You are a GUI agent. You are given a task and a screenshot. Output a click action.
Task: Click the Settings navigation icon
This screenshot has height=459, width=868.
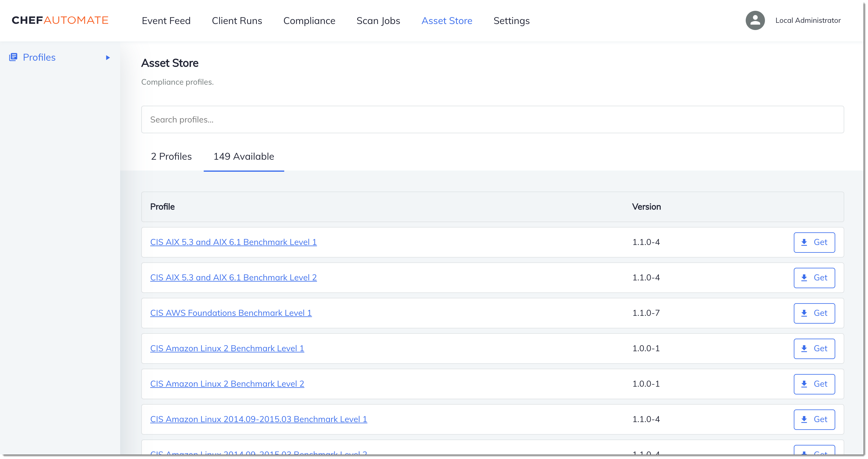point(511,20)
